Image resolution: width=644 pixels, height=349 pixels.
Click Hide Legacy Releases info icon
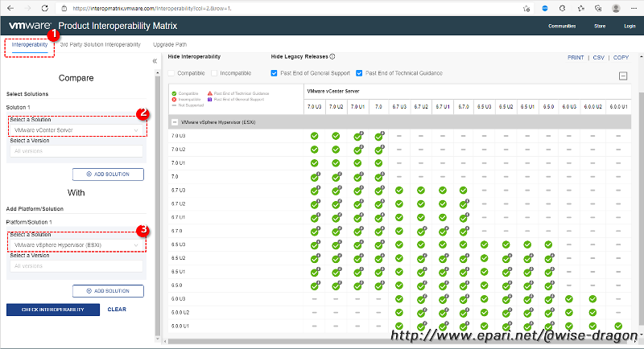pos(332,56)
